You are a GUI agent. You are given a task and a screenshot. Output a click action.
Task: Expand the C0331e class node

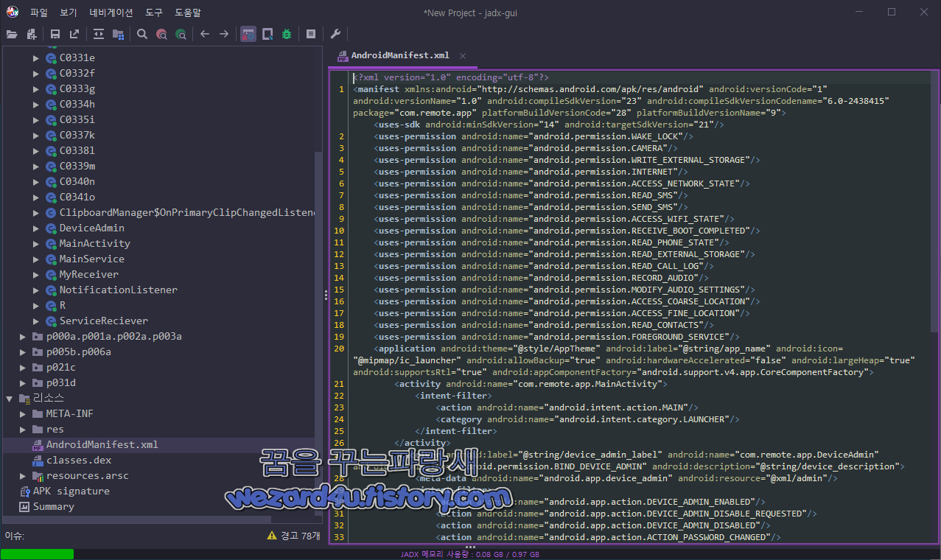tap(36, 57)
